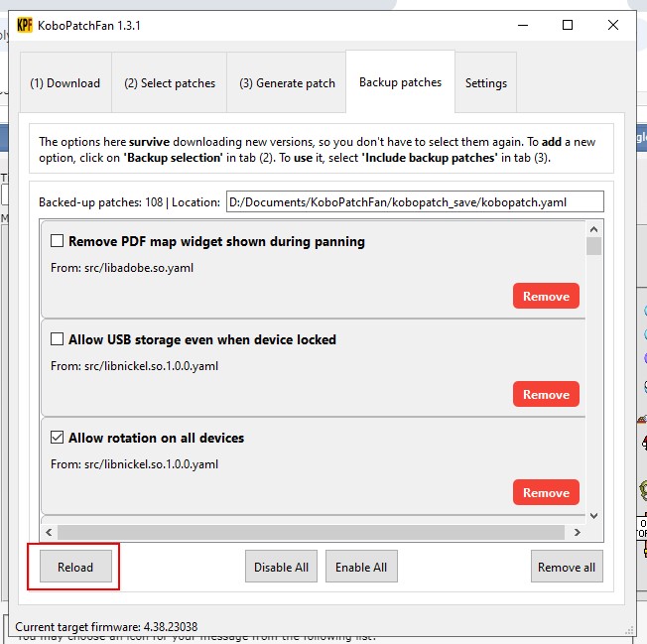The width and height of the screenshot is (647, 644).
Task: Open the (1) Download tab
Action: click(x=65, y=83)
